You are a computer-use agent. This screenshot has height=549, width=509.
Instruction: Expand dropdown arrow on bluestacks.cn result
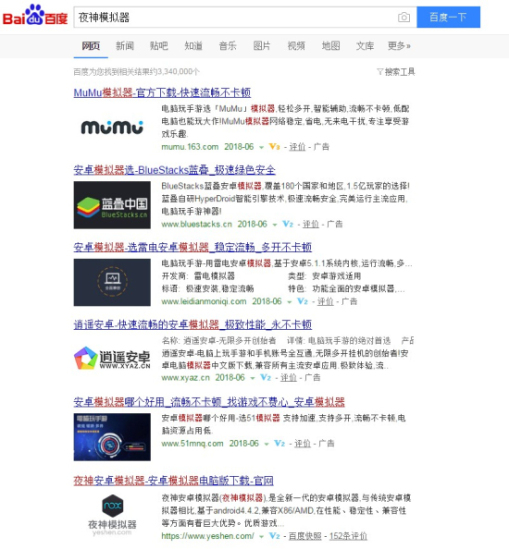275,225
